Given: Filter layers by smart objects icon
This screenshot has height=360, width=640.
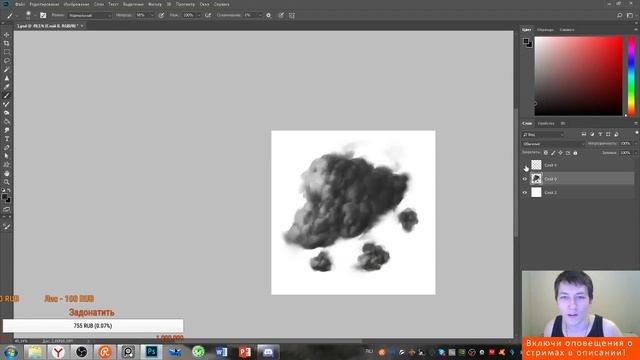Looking at the screenshot, I should (x=616, y=134).
